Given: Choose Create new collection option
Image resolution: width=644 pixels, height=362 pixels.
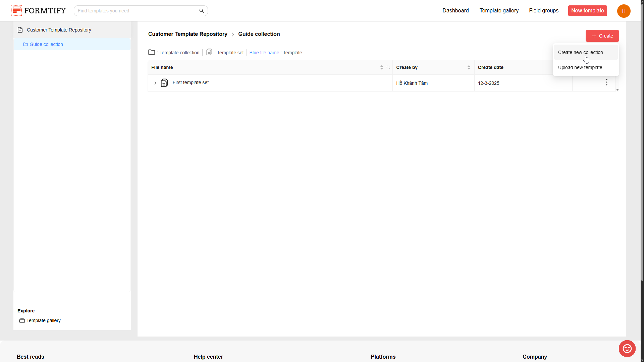Looking at the screenshot, I should point(580,52).
